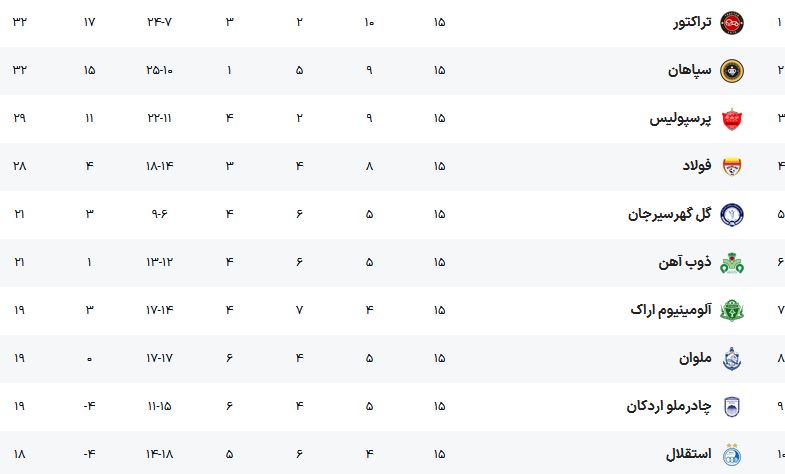Image resolution: width=785 pixels, height=474 pixels.
Task: Click the Malavan club logo
Action: [731, 358]
